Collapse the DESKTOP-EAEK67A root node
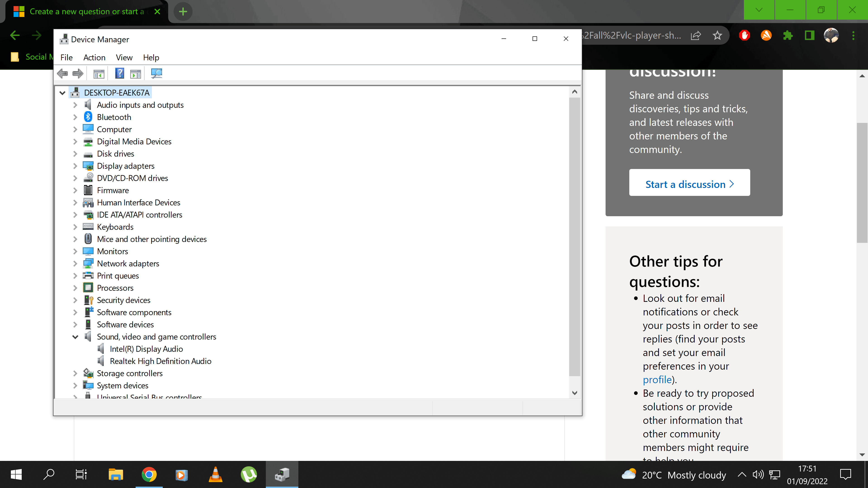The height and width of the screenshot is (488, 868). 62,93
